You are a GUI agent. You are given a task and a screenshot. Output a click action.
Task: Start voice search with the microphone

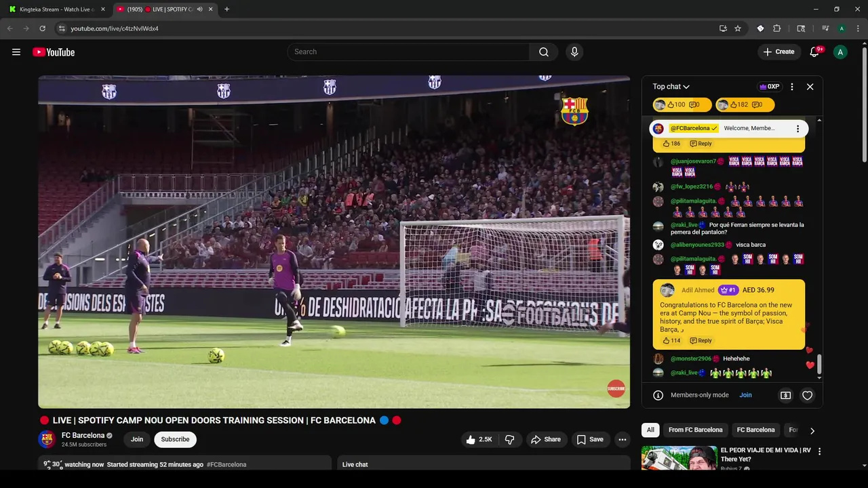coord(574,52)
